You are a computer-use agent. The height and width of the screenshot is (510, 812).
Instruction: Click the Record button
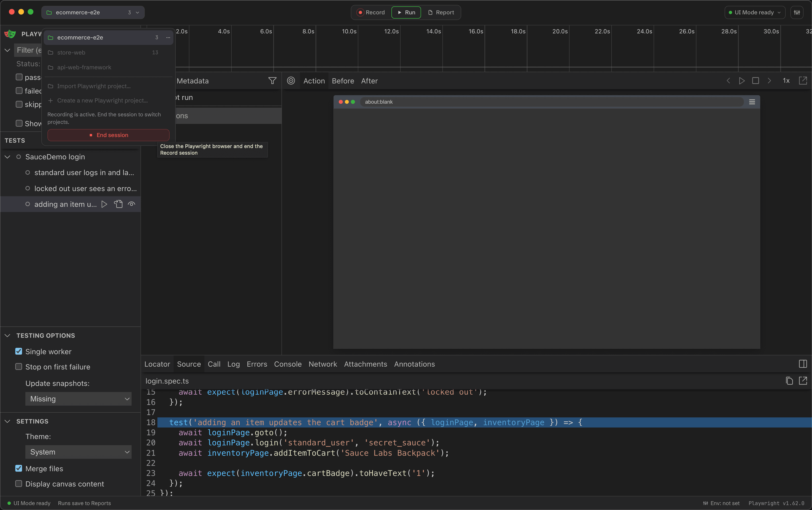371,12
